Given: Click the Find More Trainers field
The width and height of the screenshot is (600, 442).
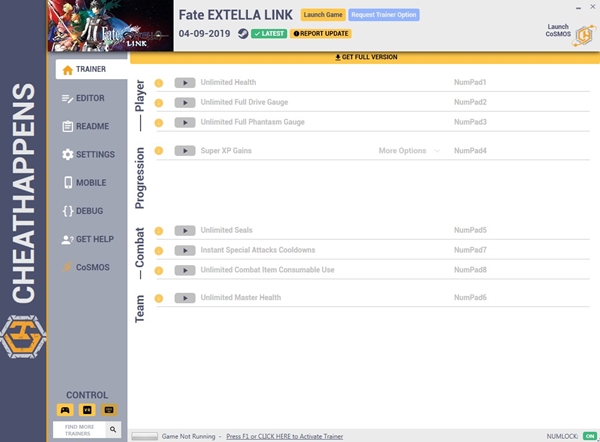Looking at the screenshot, I should click(79, 429).
